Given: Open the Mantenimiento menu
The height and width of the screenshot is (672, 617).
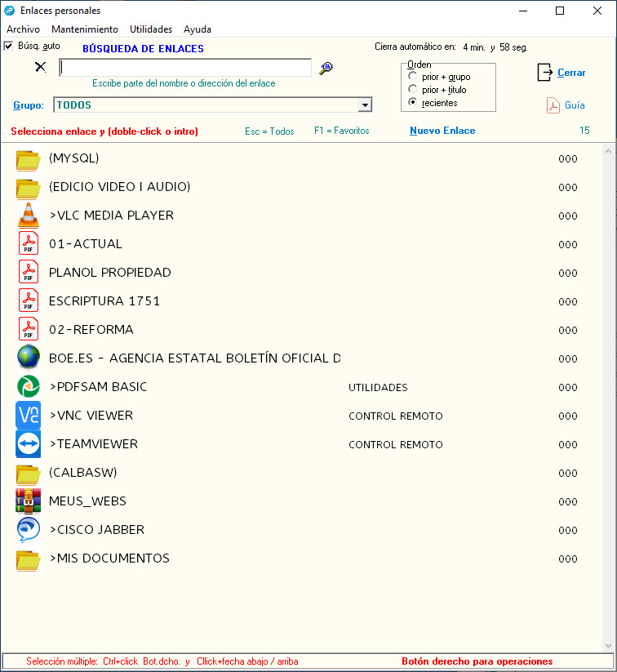Looking at the screenshot, I should 85,29.
